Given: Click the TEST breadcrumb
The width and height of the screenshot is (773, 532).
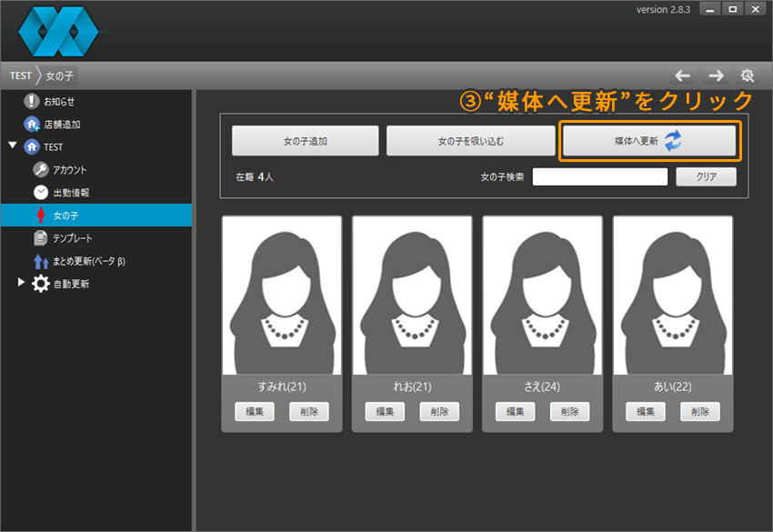Looking at the screenshot, I should click(21, 75).
